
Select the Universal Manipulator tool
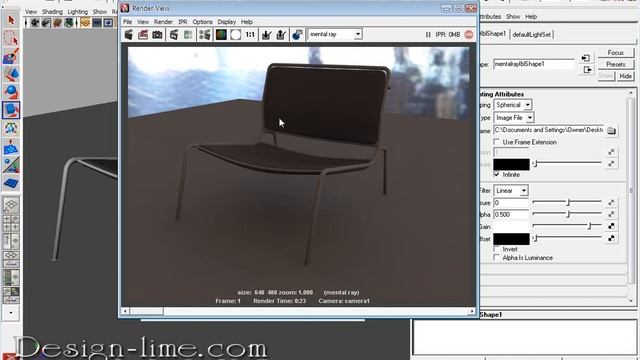[11, 128]
